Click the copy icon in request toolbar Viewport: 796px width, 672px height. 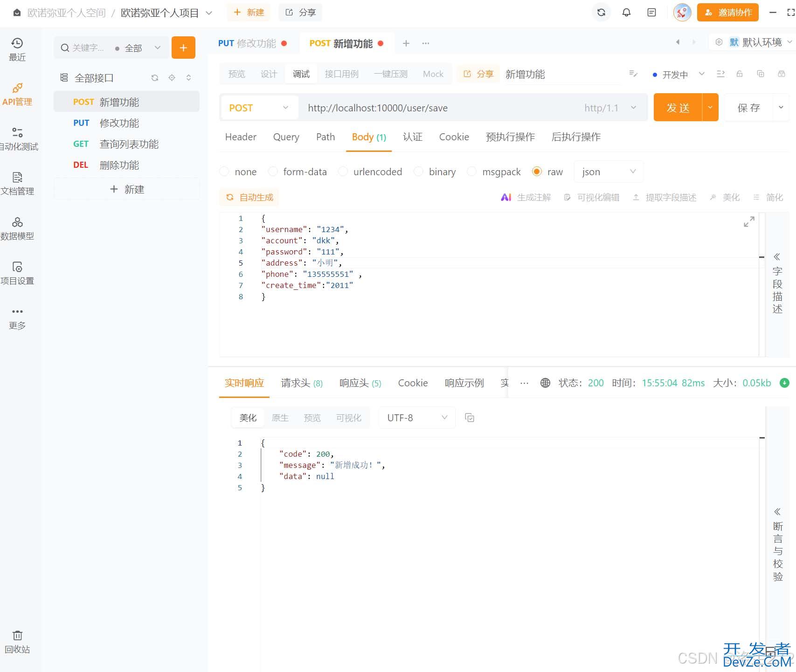pyautogui.click(x=761, y=74)
